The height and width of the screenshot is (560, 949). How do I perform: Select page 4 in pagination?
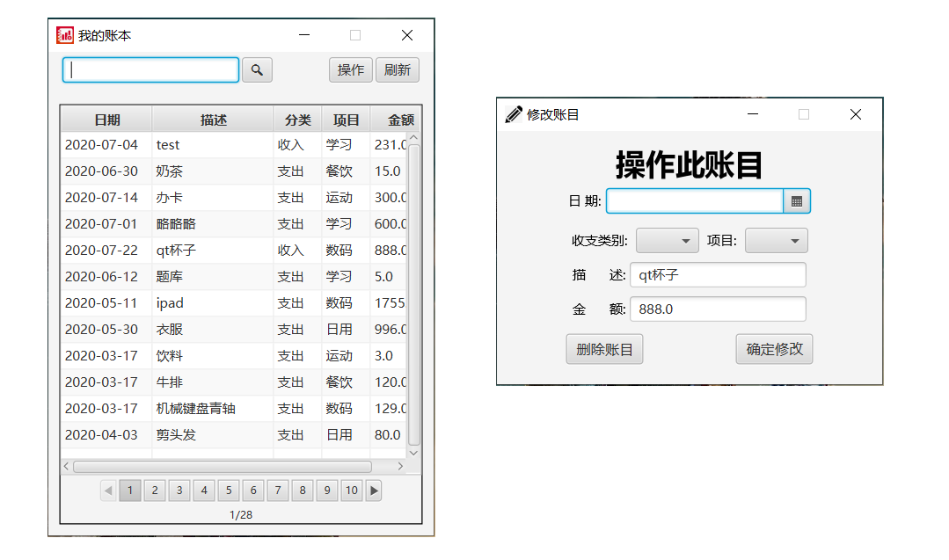(204, 491)
